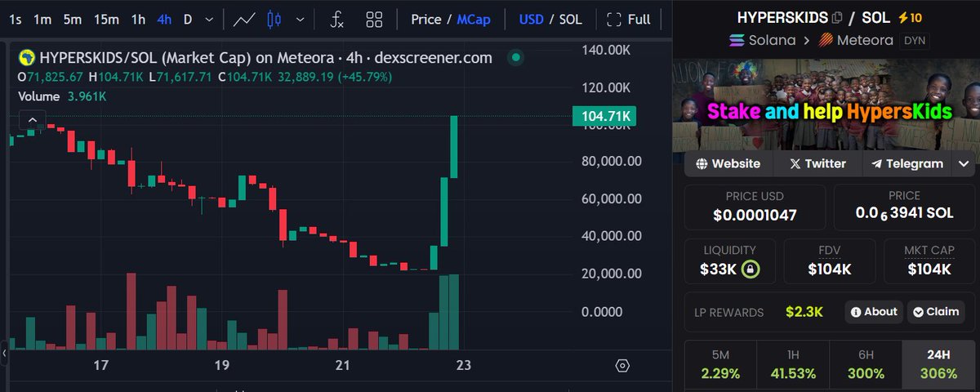Screen dimensions: 980x392
Task: Choose the 1h chart interval
Action: [139, 19]
